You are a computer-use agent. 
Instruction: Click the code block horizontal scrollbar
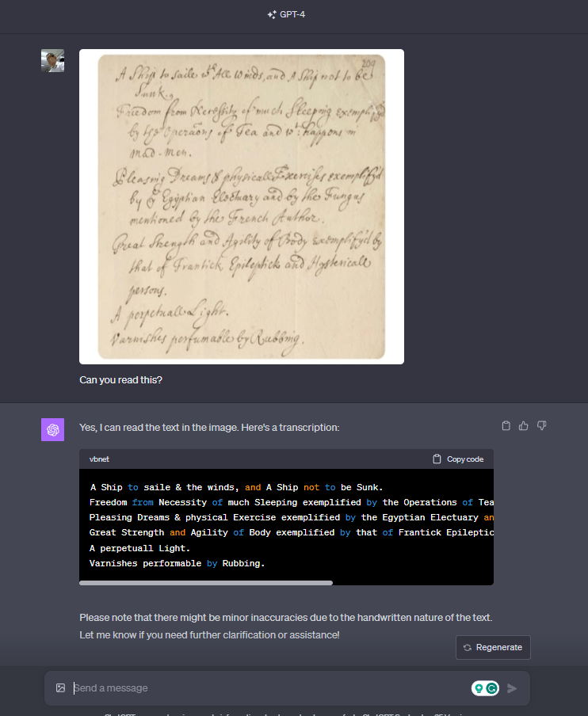[x=206, y=583]
